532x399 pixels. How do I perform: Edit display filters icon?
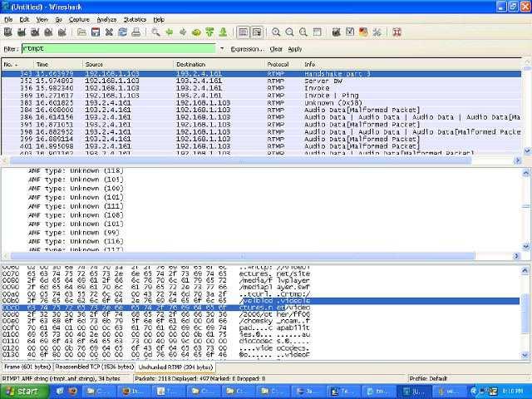(x=350, y=32)
